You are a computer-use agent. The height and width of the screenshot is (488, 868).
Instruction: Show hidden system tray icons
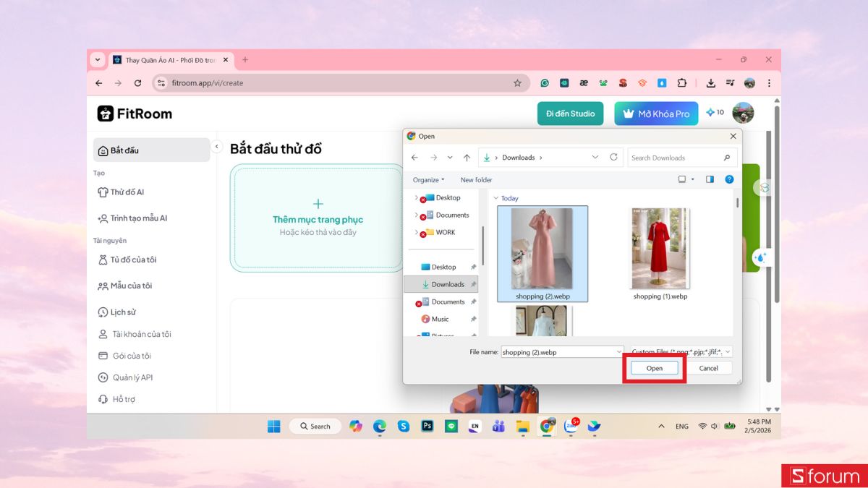(x=661, y=427)
